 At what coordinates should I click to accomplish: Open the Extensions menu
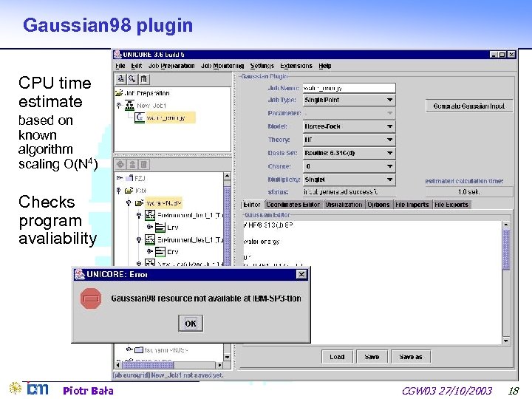point(296,66)
